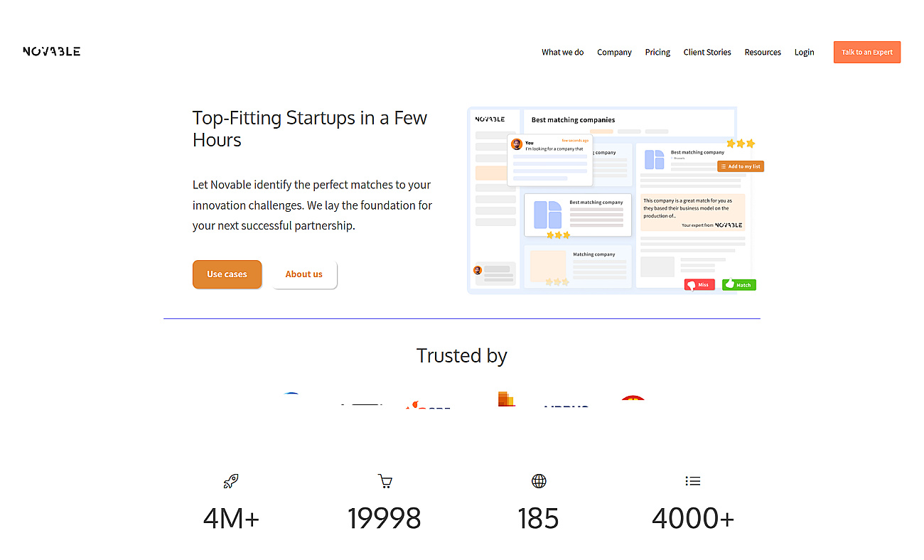This screenshot has height=560, width=924.
Task: Click the Login link
Action: (x=805, y=52)
